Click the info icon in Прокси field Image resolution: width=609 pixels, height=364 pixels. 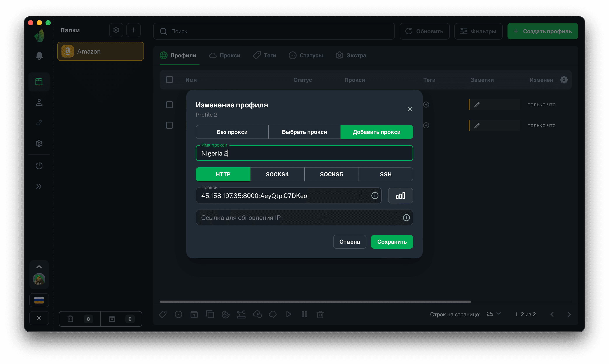click(374, 196)
